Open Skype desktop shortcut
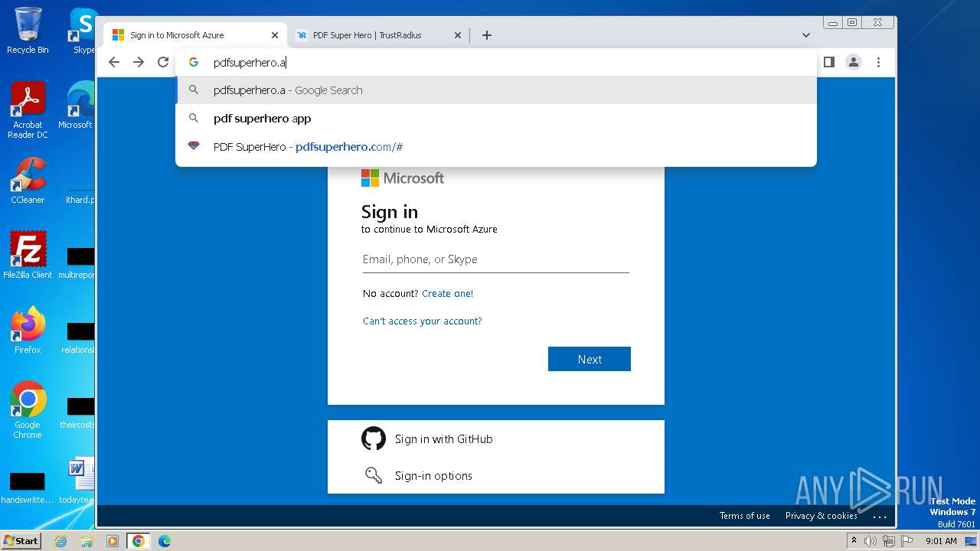The width and height of the screenshot is (980, 551). coord(83,31)
